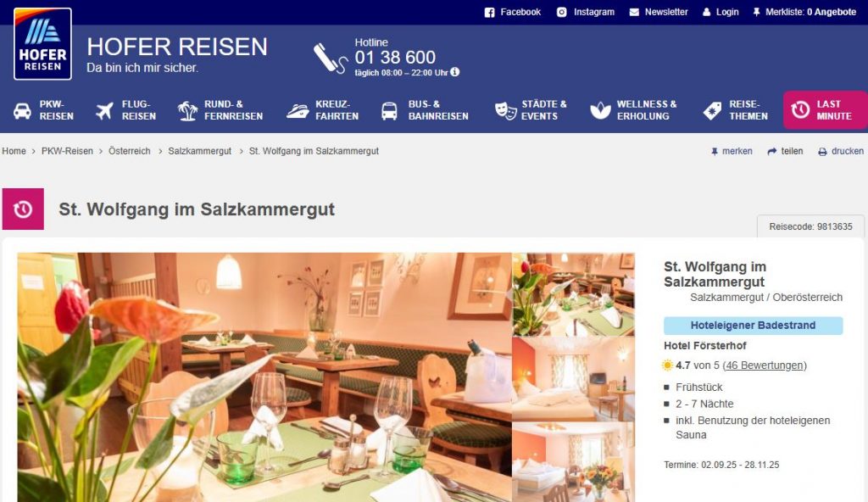Viewport: 868px width, 502px height.
Task: Open the PKW-Reisen menu
Action: 44,110
